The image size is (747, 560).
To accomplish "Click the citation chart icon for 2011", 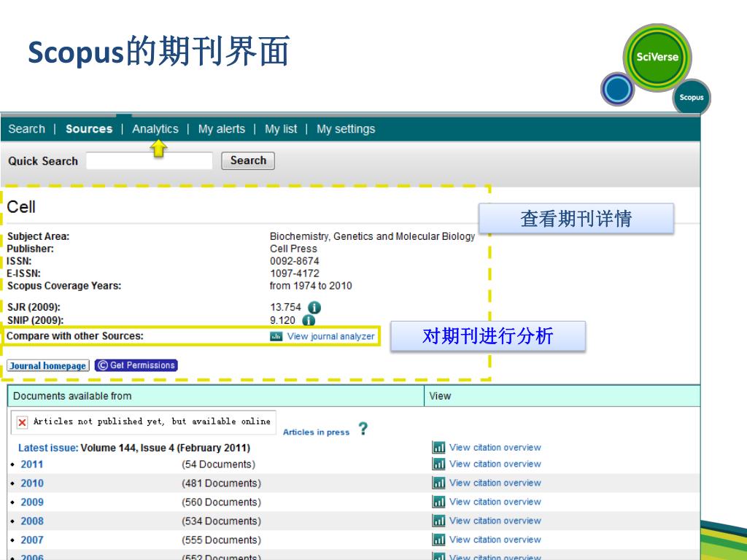I will pyautogui.click(x=438, y=464).
